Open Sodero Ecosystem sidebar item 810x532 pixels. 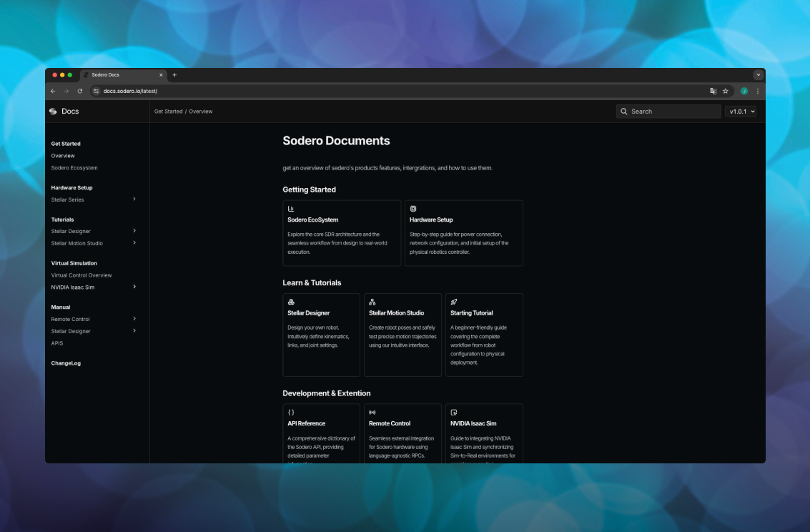coord(74,168)
